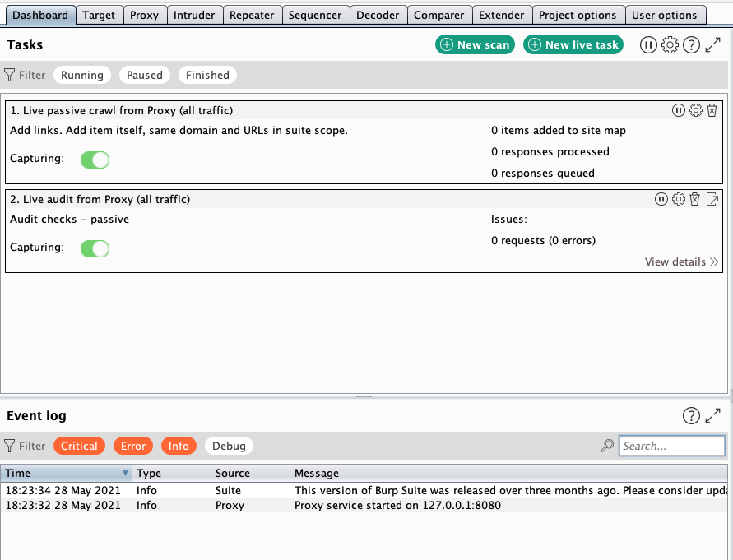Open the Project options tab

(x=578, y=15)
